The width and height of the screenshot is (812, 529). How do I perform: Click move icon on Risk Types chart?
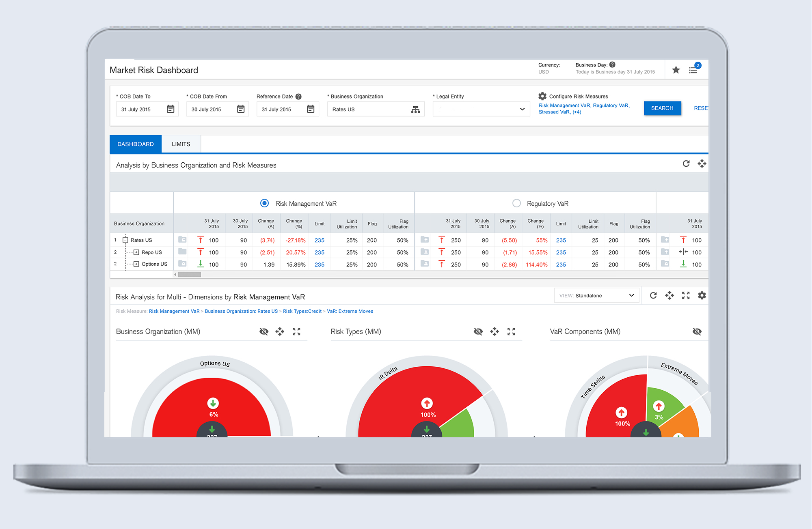[495, 331]
